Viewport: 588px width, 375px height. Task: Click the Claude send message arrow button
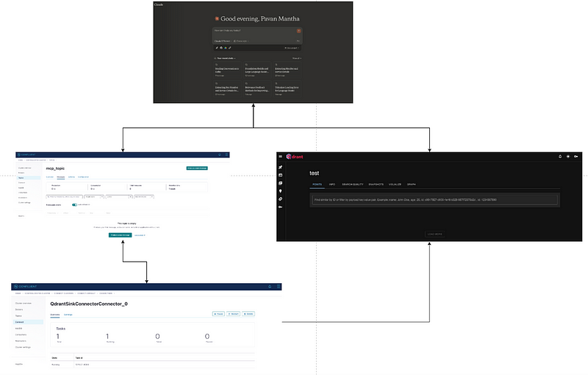298,31
